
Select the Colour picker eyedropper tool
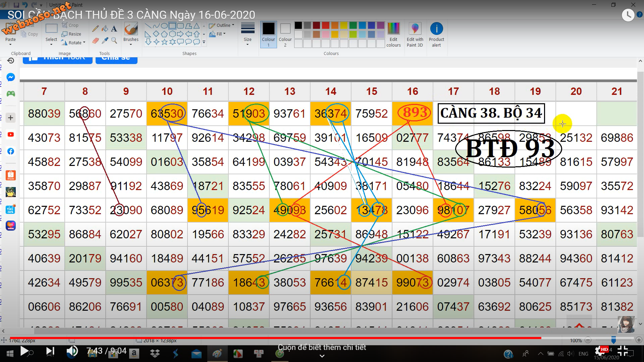pyautogui.click(x=105, y=41)
